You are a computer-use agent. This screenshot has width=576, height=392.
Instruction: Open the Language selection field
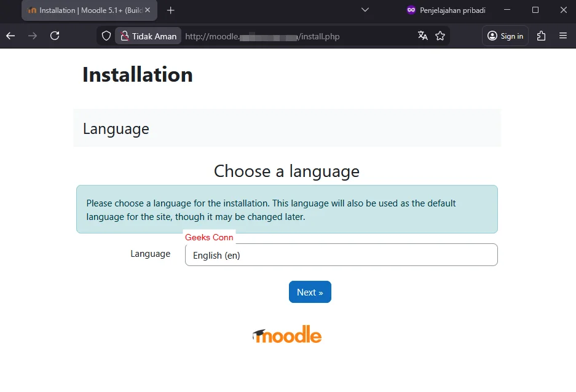pyautogui.click(x=341, y=254)
